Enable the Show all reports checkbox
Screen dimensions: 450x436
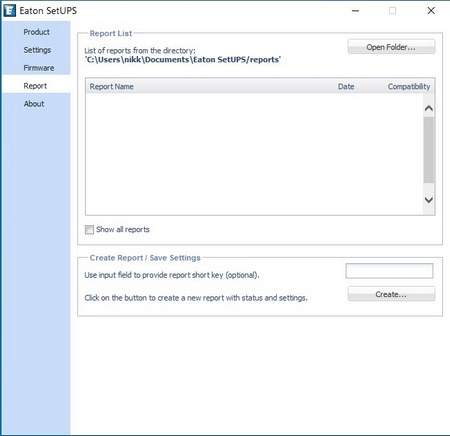coord(89,230)
